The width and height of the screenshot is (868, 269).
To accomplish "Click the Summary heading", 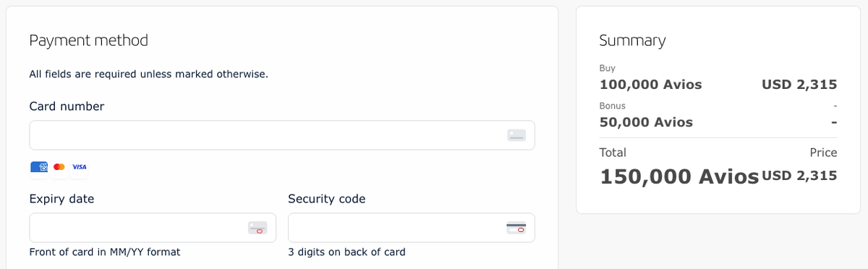I will pos(632,40).
